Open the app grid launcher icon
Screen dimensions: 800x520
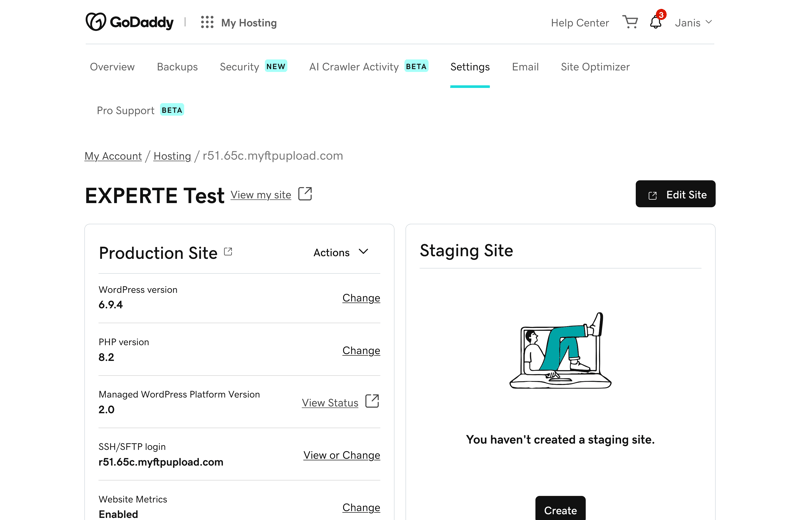(x=207, y=22)
